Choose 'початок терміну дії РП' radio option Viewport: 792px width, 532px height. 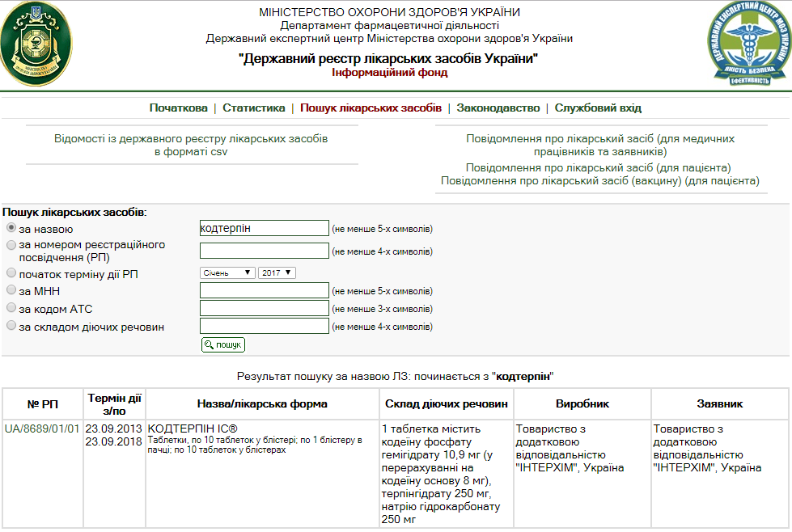click(x=11, y=273)
